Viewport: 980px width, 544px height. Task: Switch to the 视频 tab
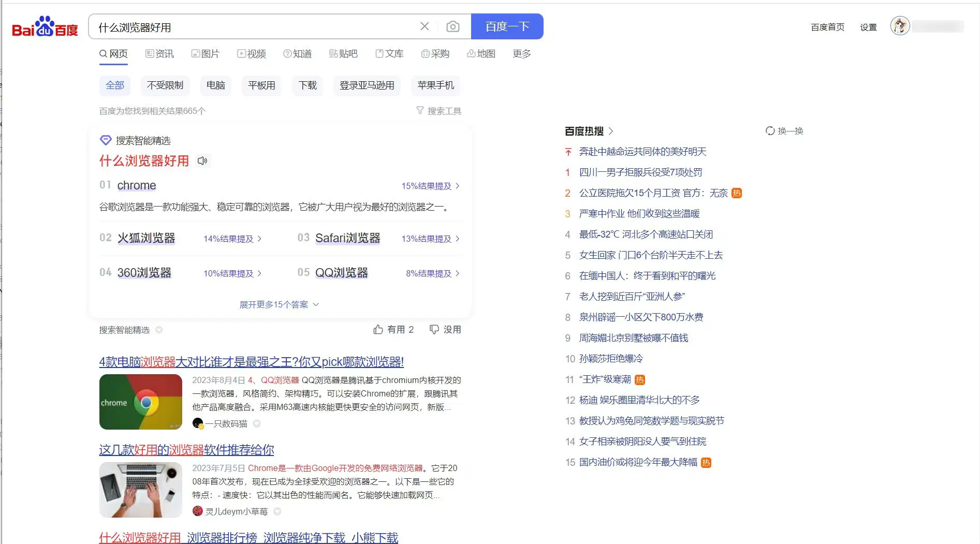(x=252, y=54)
